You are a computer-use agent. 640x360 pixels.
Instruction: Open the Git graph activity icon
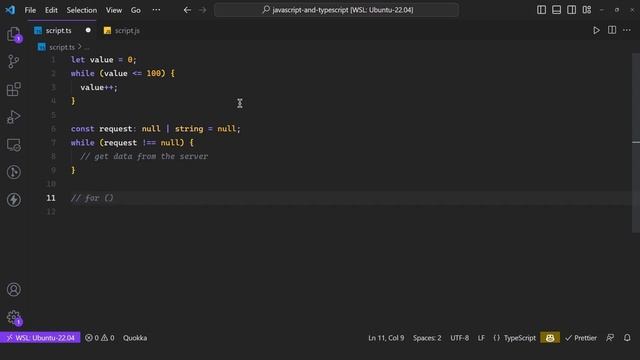pos(13,172)
